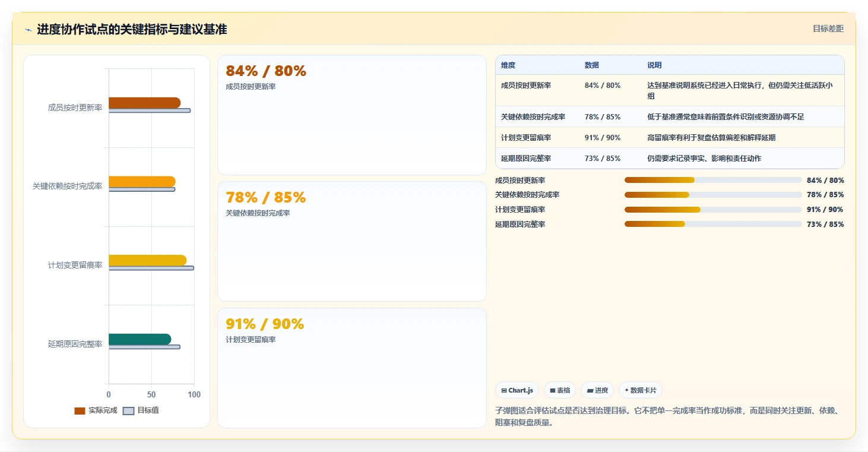Click the large 78% / 85% card heading
Screen dimensions: 868x452
tap(266, 198)
